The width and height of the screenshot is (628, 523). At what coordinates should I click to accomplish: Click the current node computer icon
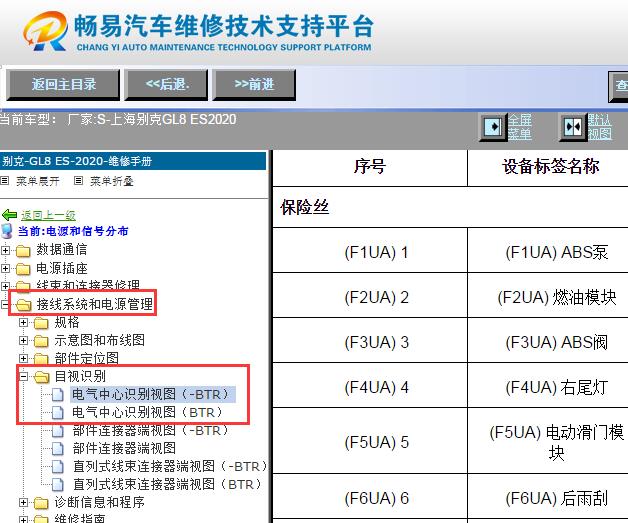tap(7, 231)
